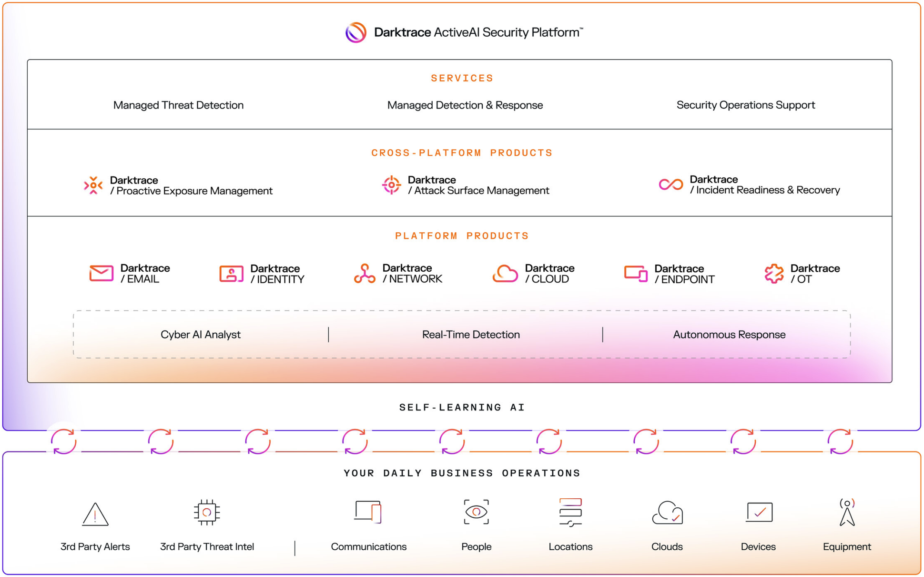This screenshot has height=577, width=924.
Task: Click Security Operations Support service
Action: pos(746,105)
